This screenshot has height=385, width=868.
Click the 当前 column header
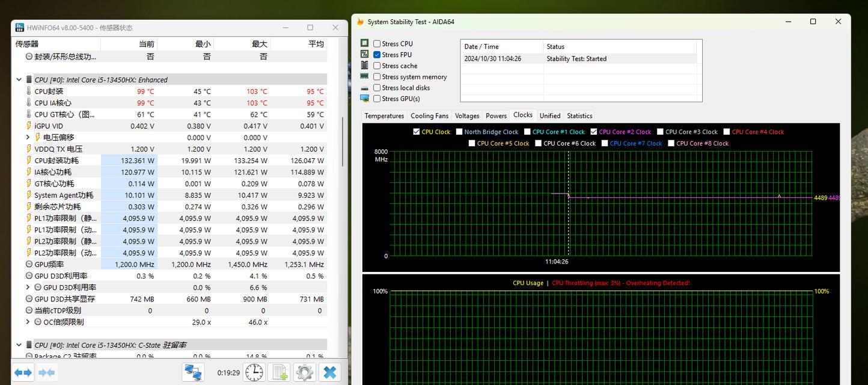click(129, 44)
